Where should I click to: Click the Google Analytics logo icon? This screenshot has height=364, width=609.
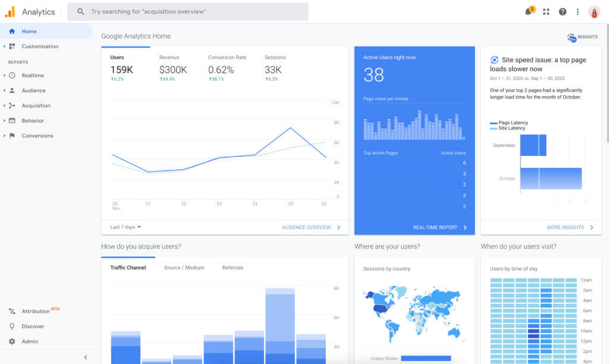tap(10, 12)
